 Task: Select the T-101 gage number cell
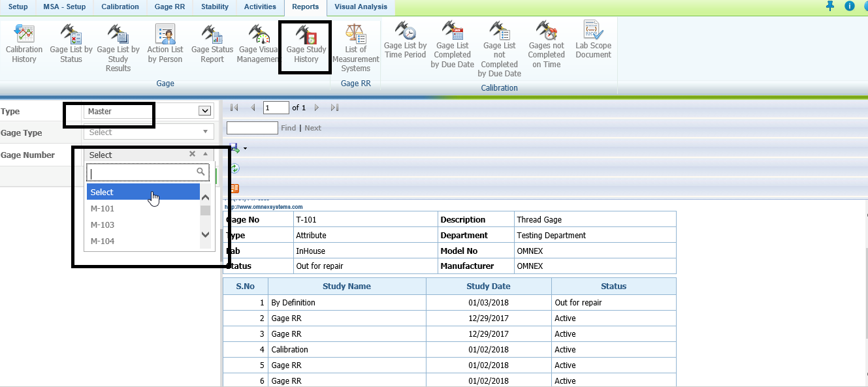pos(366,220)
